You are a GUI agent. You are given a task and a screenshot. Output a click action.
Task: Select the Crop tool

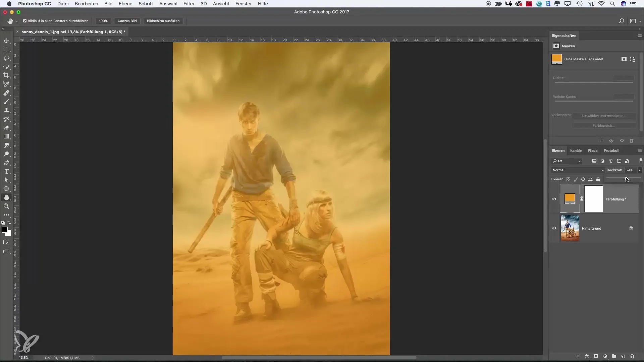(6, 75)
